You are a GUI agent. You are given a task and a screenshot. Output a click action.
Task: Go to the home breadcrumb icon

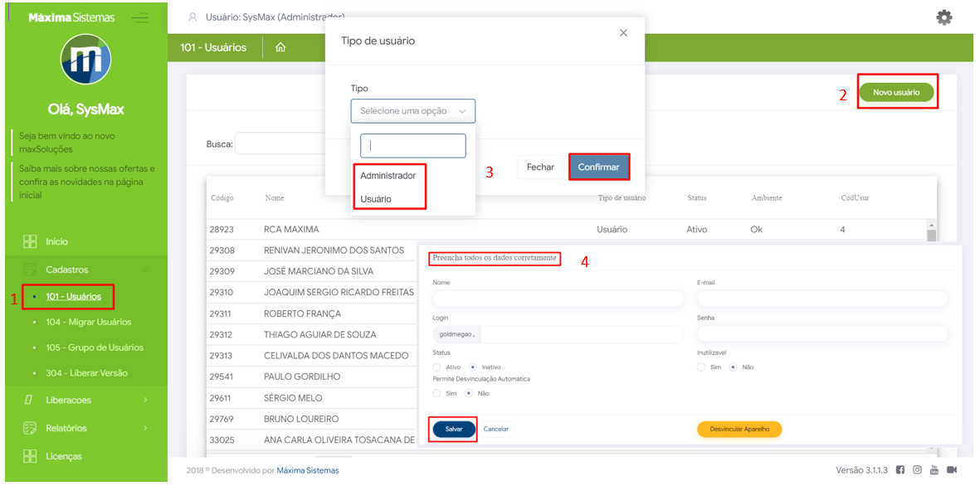(280, 47)
